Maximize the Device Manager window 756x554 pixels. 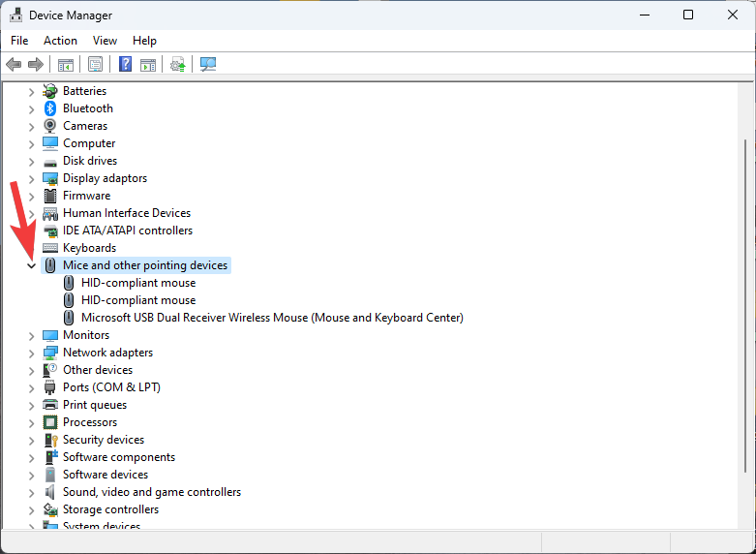(688, 15)
